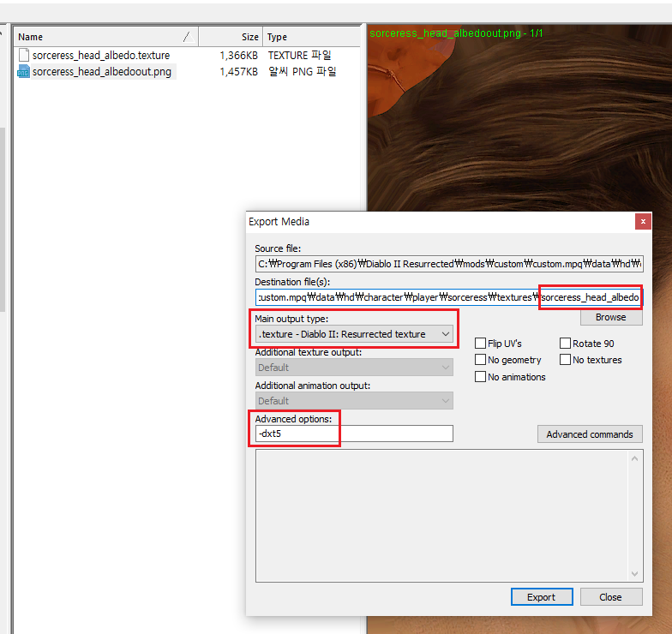
Task: Click the output log scrollbar down arrow
Action: coord(634,574)
